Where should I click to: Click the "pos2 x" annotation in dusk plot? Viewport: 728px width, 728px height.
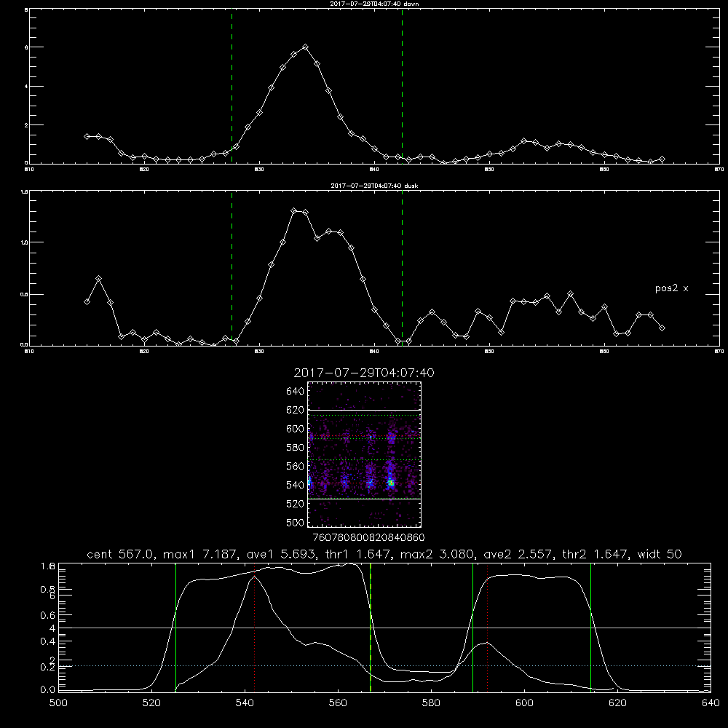(x=671, y=288)
